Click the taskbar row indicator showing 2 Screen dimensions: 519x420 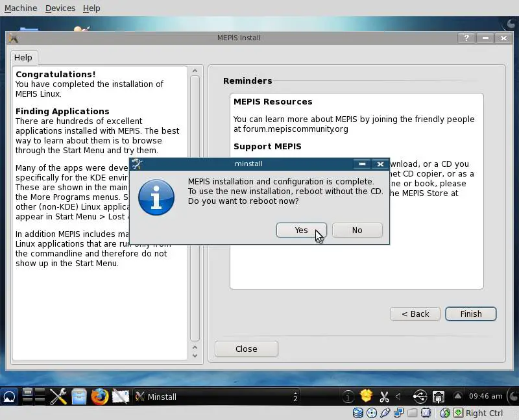pos(295,397)
